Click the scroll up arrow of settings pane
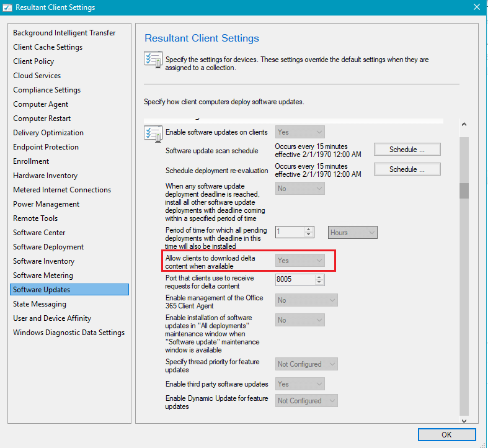Image resolution: width=488 pixels, height=448 pixels. click(464, 124)
